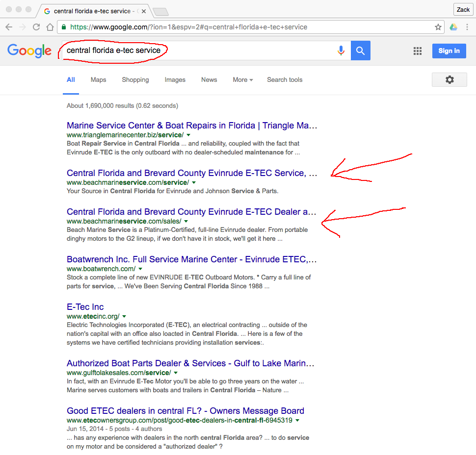
Task: Click the voice search microphone icon
Action: point(341,51)
